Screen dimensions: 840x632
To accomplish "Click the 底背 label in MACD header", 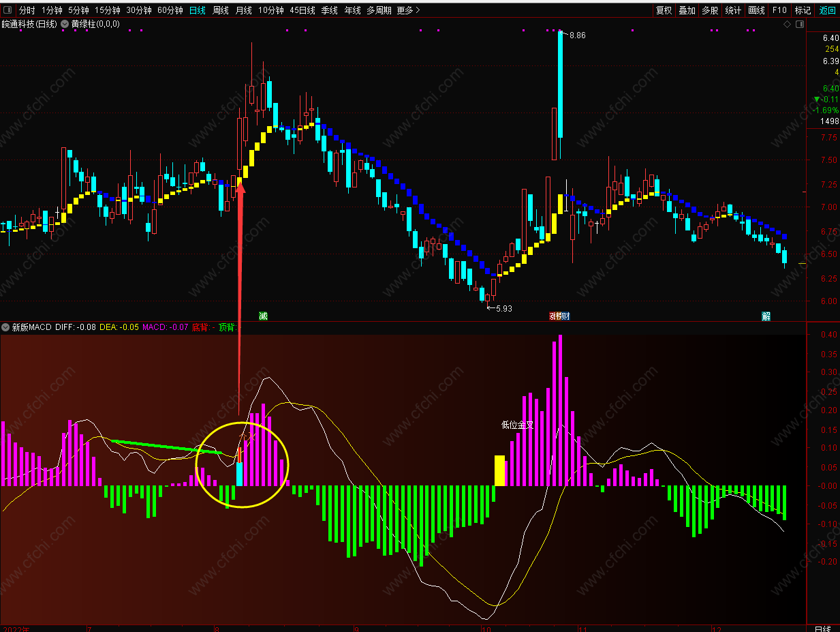I will coord(200,327).
